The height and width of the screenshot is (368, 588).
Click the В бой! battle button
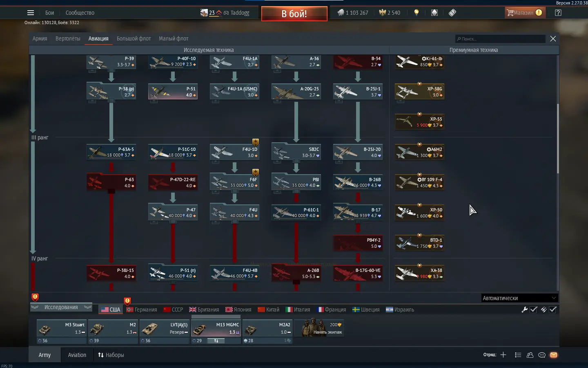click(x=294, y=13)
